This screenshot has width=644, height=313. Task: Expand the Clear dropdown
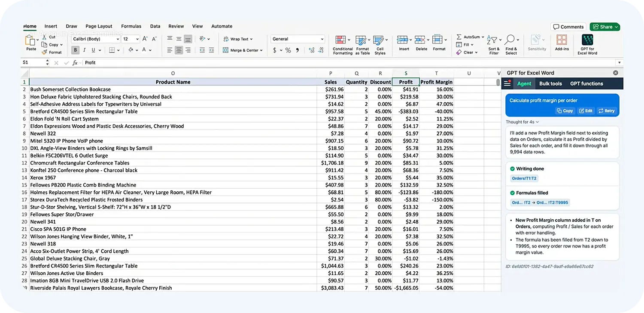pyautogui.click(x=477, y=52)
